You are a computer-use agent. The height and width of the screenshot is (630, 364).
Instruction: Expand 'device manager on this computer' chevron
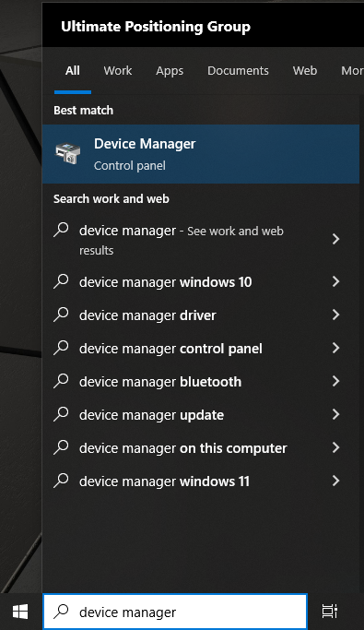[x=336, y=447]
